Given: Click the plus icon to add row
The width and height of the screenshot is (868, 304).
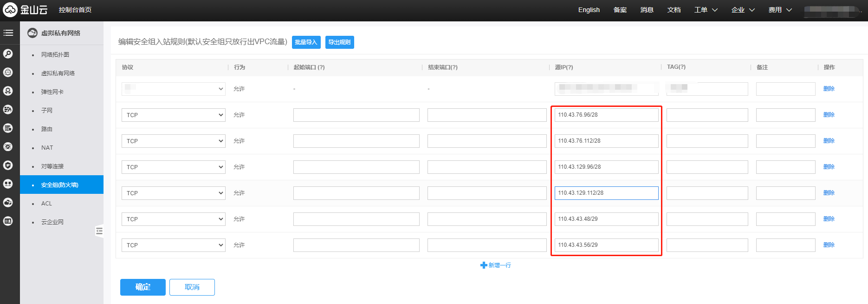Looking at the screenshot, I should click(484, 265).
